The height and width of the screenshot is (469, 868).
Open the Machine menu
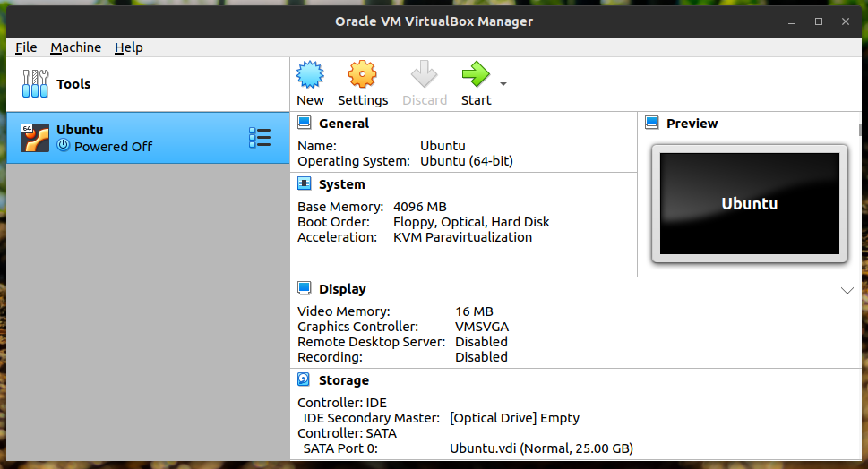click(75, 47)
